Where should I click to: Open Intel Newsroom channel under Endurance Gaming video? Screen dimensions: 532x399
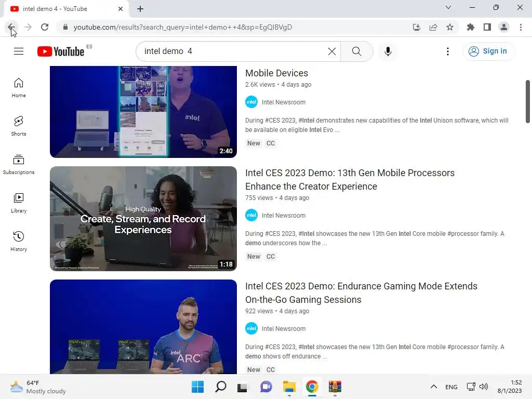point(283,329)
